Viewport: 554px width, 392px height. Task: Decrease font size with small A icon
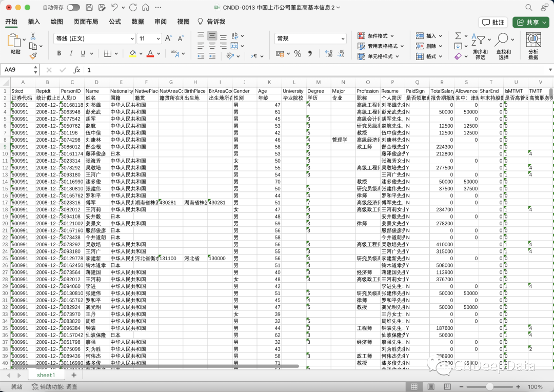(x=181, y=38)
